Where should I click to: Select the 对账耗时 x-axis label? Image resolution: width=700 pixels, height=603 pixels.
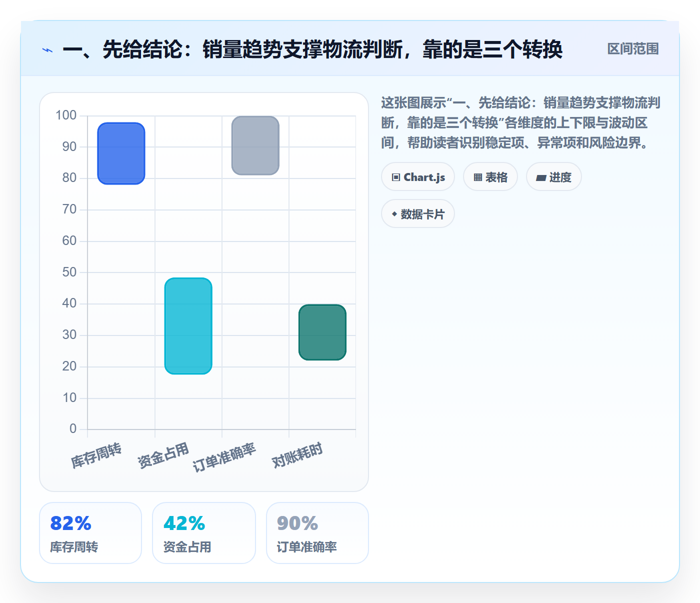(x=297, y=455)
